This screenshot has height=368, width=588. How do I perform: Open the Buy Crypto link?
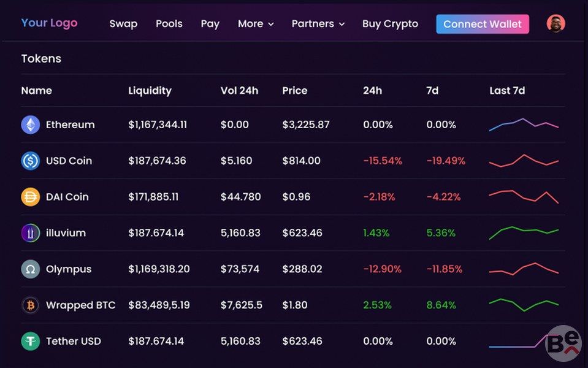[x=390, y=24]
